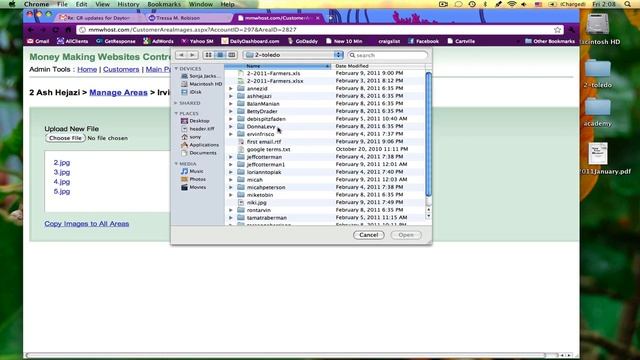The height and width of the screenshot is (360, 640).
Task: Open the 2.jpg link
Action: point(62,162)
